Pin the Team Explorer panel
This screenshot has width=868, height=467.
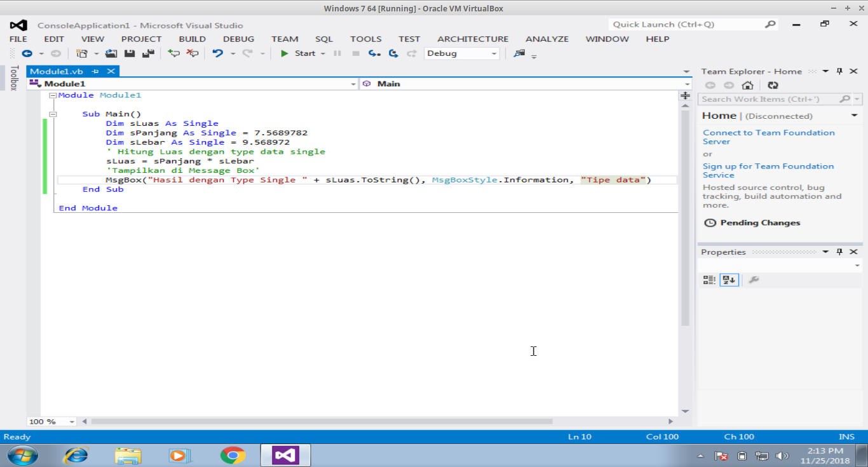841,71
